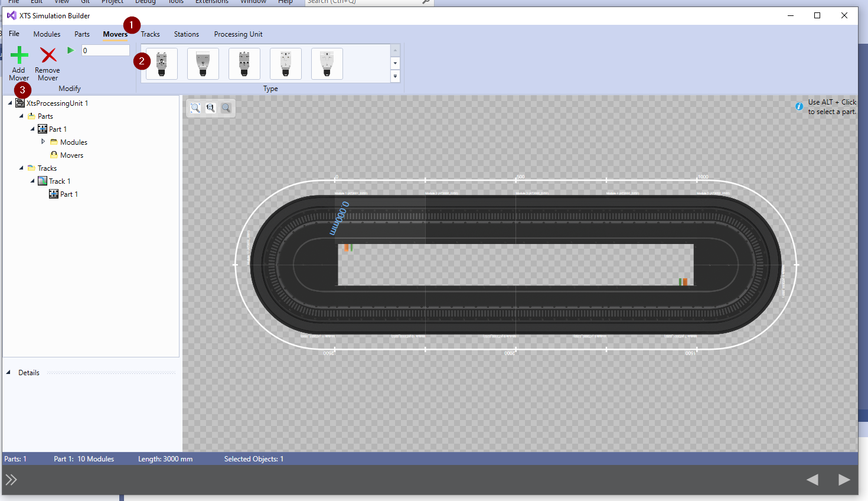
Task: Select the Modules folder item
Action: (74, 142)
